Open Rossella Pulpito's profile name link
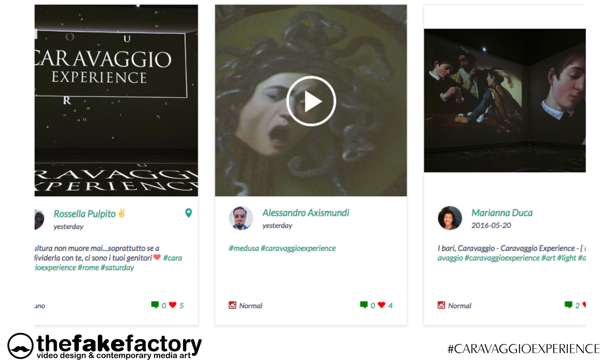 point(85,214)
